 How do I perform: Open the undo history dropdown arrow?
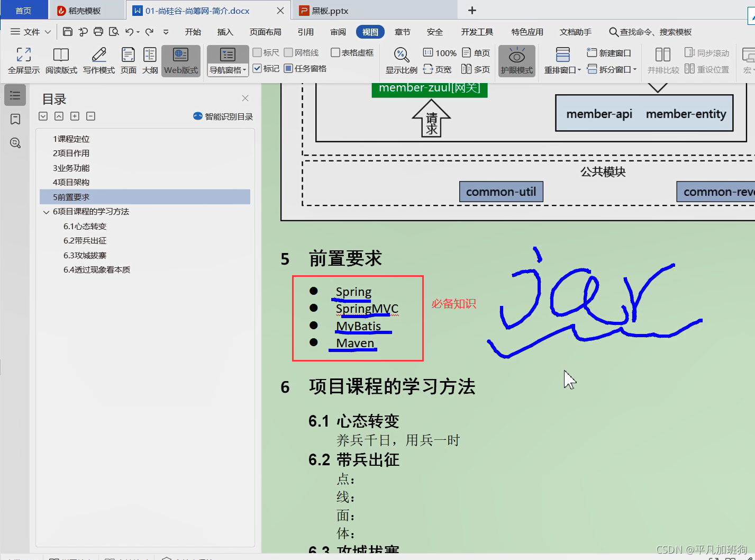tap(138, 32)
